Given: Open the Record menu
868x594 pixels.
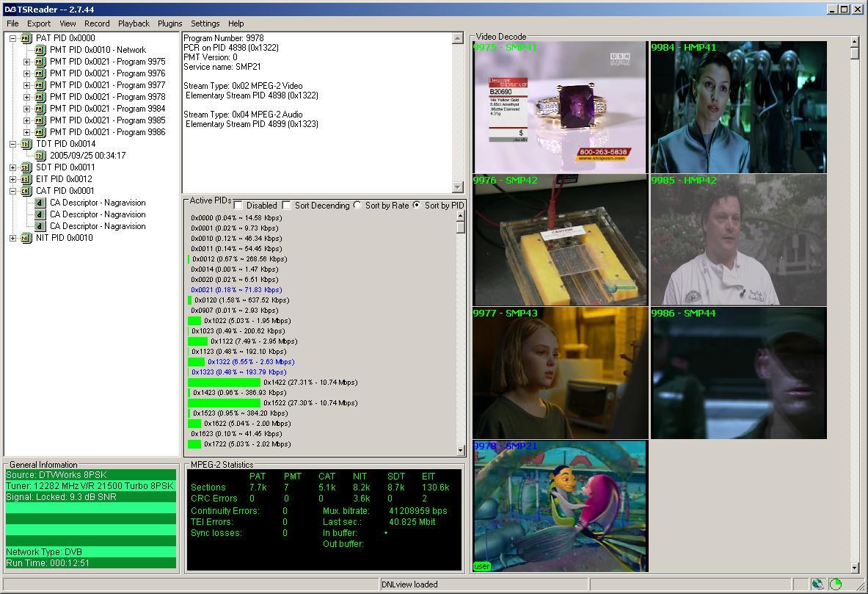Looking at the screenshot, I should pos(97,23).
